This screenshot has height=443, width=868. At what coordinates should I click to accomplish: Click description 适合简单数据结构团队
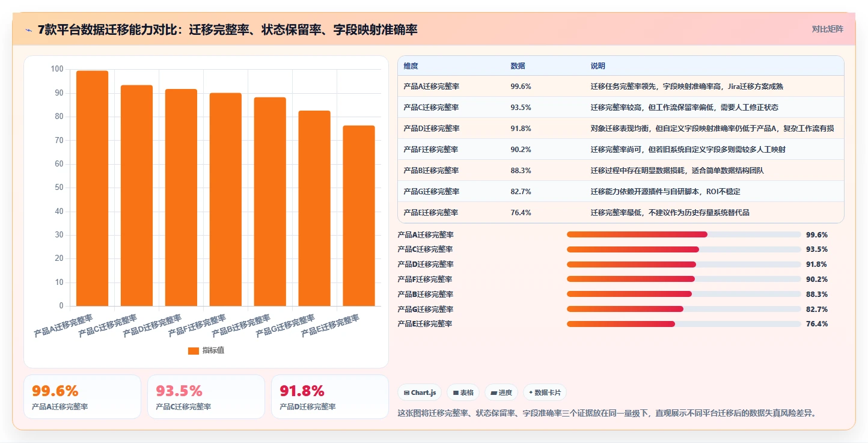click(x=677, y=171)
